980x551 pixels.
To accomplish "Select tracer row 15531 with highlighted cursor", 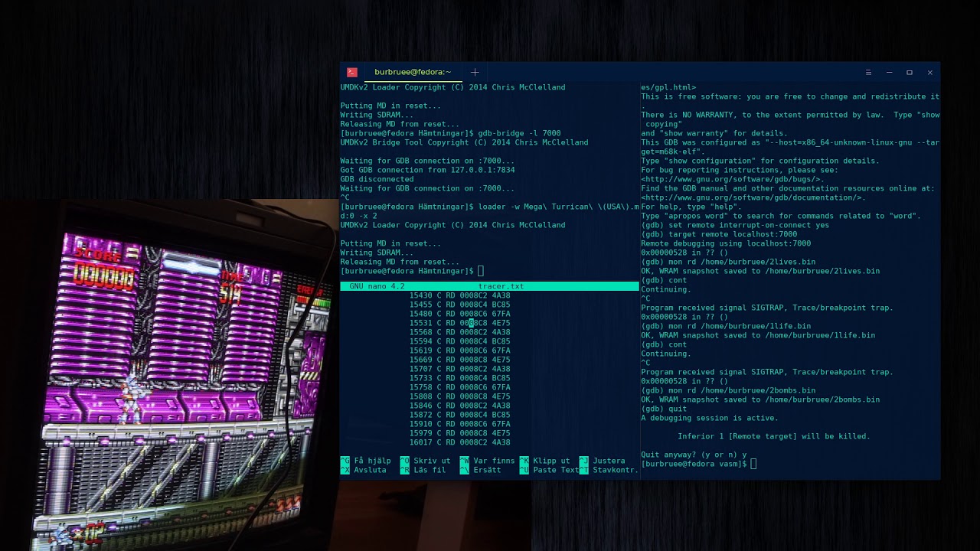I will (x=459, y=323).
